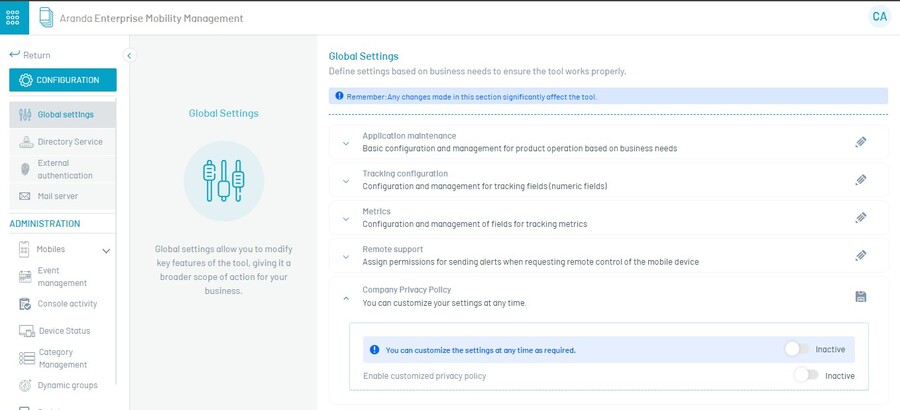The width and height of the screenshot is (900, 410).
Task: Open Device Status page
Action: (x=64, y=331)
